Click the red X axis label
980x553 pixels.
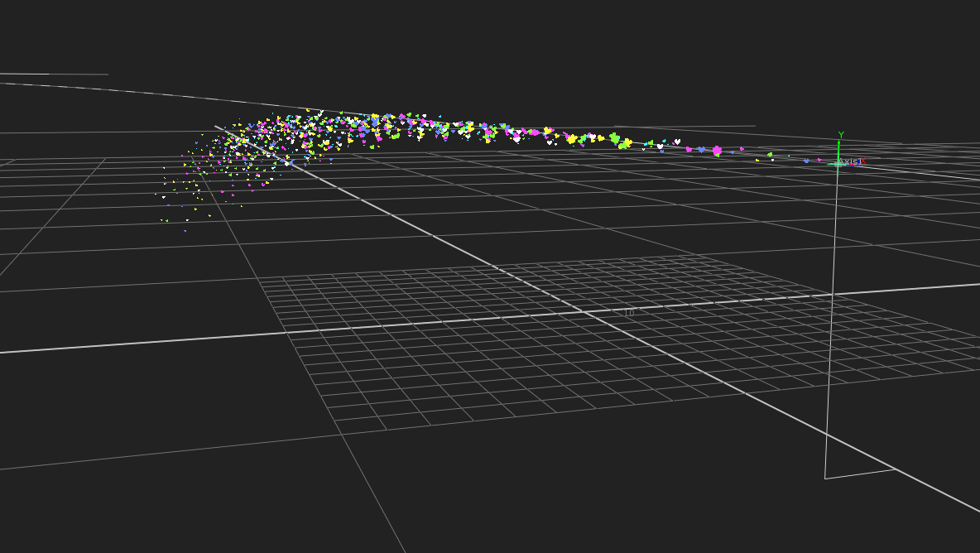(863, 161)
